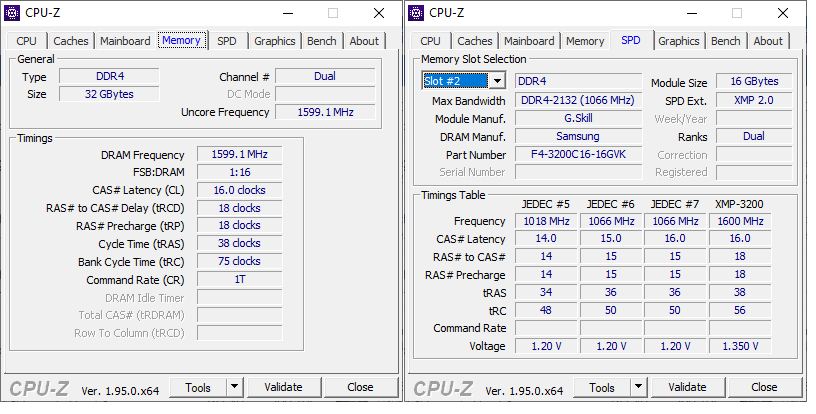Screen dimensions: 816x414
Task: Click Max Bandwidth DDR4-2132 (1066 MHz) field
Action: tap(578, 100)
